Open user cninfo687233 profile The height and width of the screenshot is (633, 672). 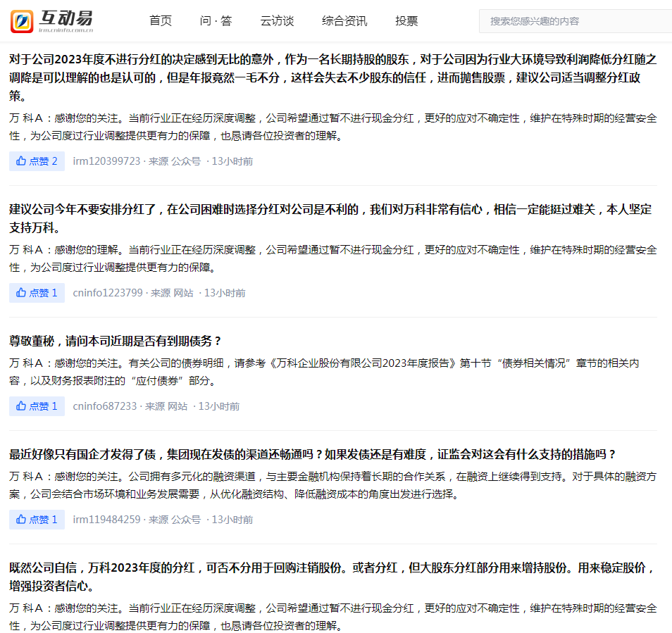[104, 406]
